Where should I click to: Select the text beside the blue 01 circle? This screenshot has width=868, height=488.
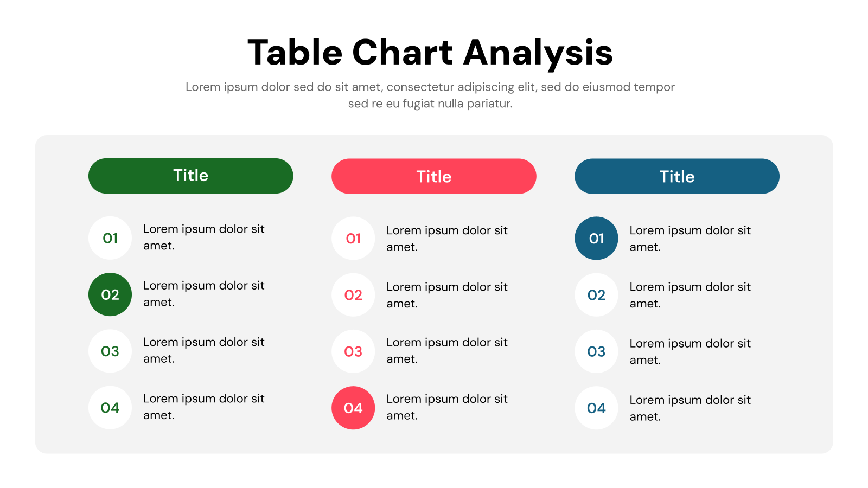690,238
